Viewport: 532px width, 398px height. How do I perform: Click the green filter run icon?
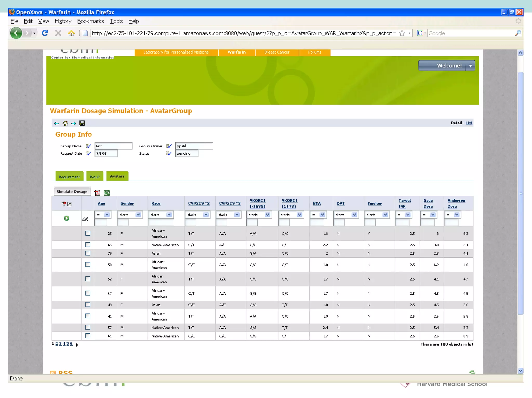pyautogui.click(x=66, y=218)
